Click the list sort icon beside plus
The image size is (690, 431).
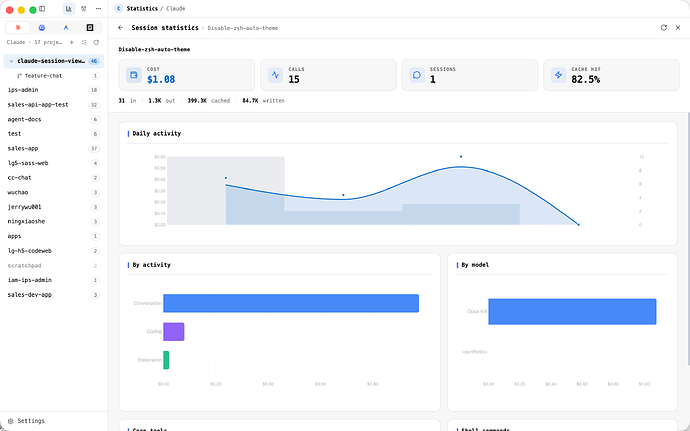[84, 42]
